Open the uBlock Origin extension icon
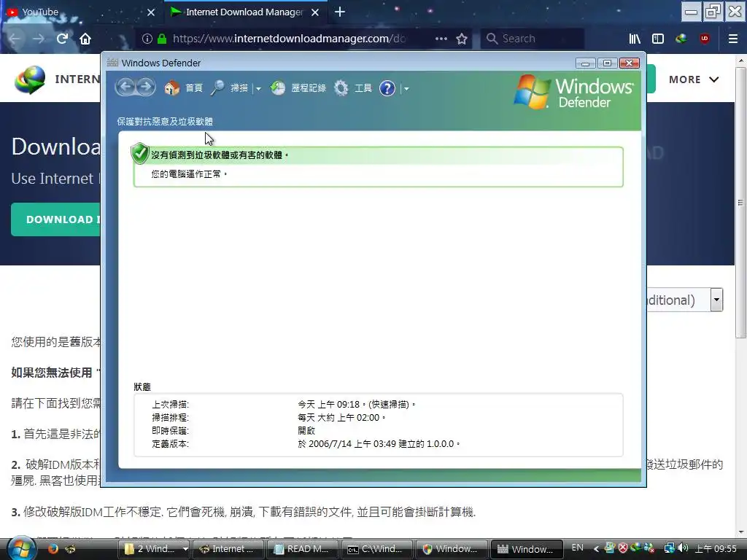Viewport: 747px width, 560px height. [705, 39]
